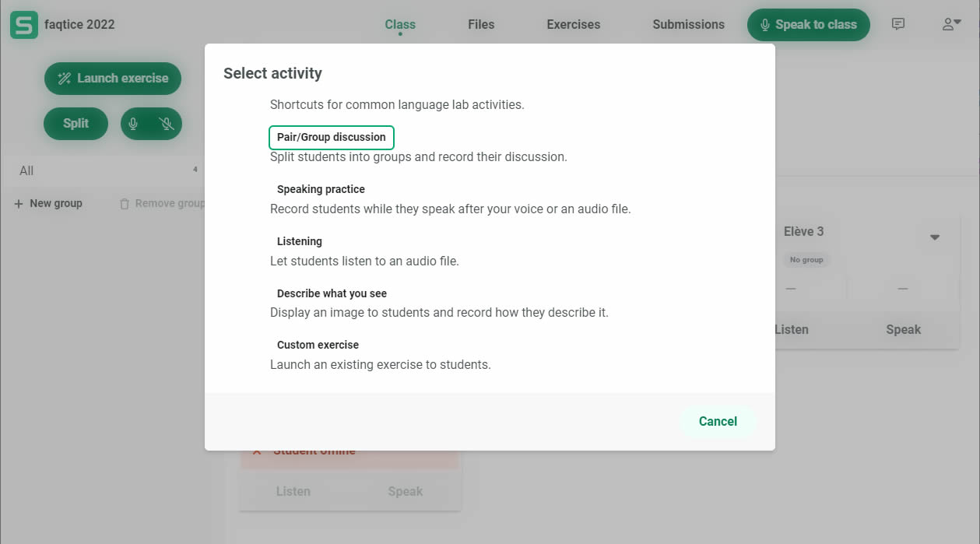This screenshot has height=544, width=980.
Task: Expand the Elève 3 dropdown arrow
Action: point(935,237)
